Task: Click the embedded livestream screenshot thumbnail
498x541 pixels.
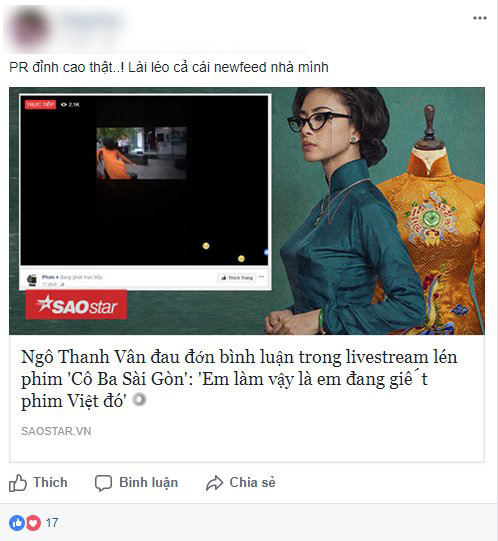Action: point(145,192)
